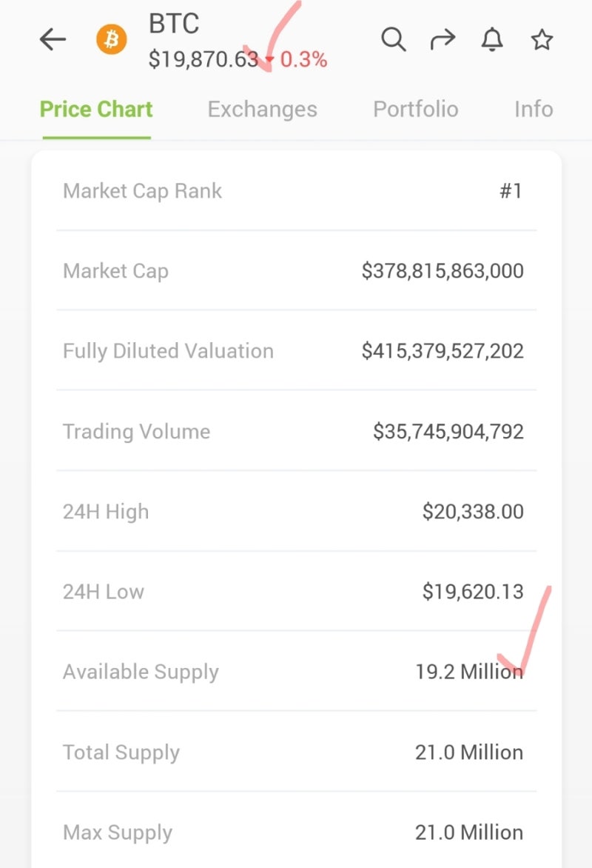The height and width of the screenshot is (868, 592).
Task: Open the Portfolio tab
Action: click(415, 110)
